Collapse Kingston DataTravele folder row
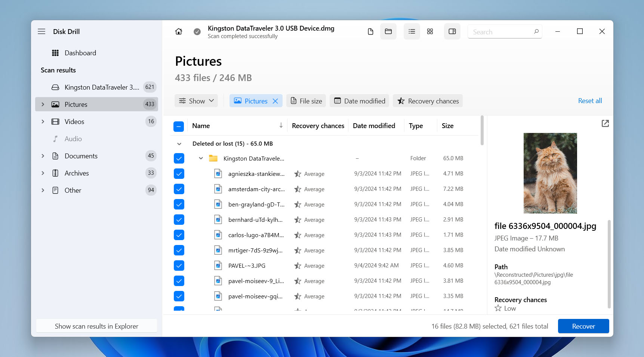This screenshot has width=644, height=357. pos(201,158)
